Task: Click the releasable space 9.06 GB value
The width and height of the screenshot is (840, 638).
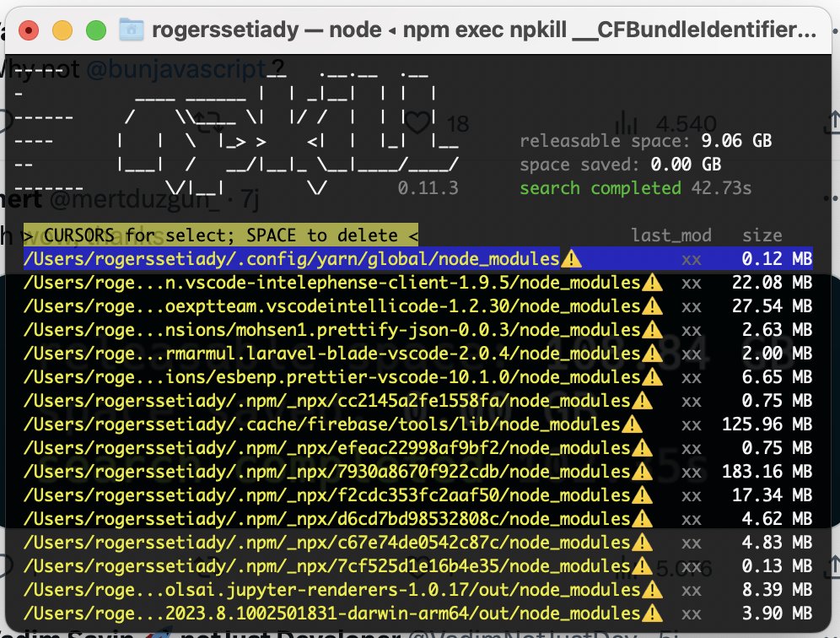Action: click(x=736, y=140)
